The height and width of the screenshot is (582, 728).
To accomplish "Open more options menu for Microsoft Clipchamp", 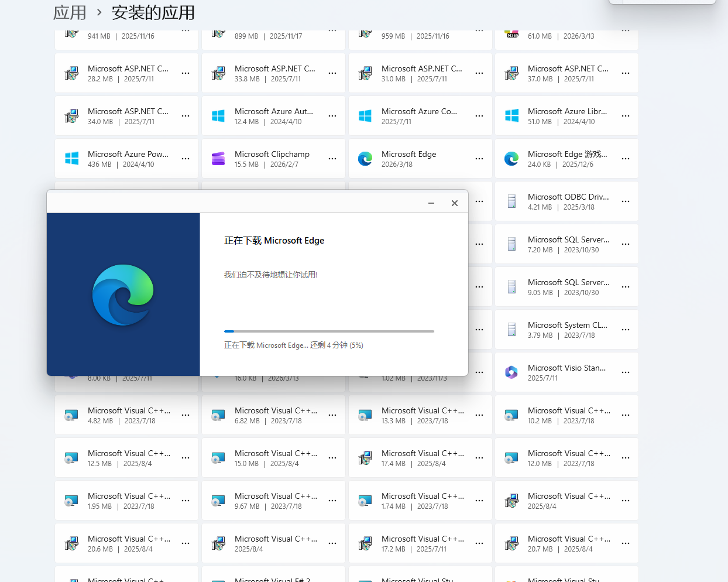I will [332, 159].
